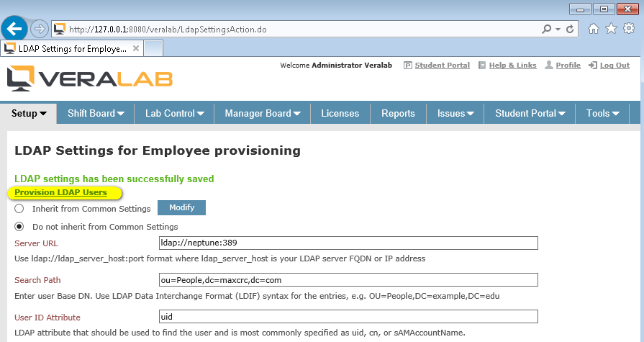
Task: Minimize the browser window
Action: pos(580,9)
